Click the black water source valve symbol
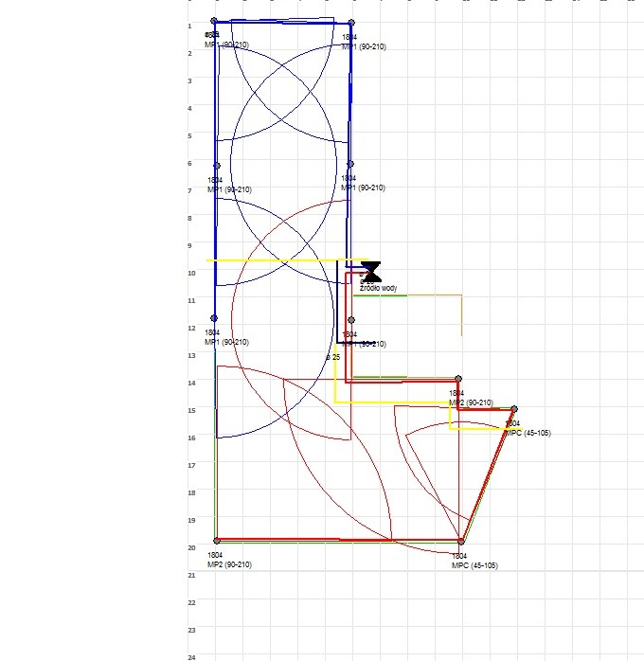The height and width of the screenshot is (661, 644). pyautogui.click(x=371, y=271)
